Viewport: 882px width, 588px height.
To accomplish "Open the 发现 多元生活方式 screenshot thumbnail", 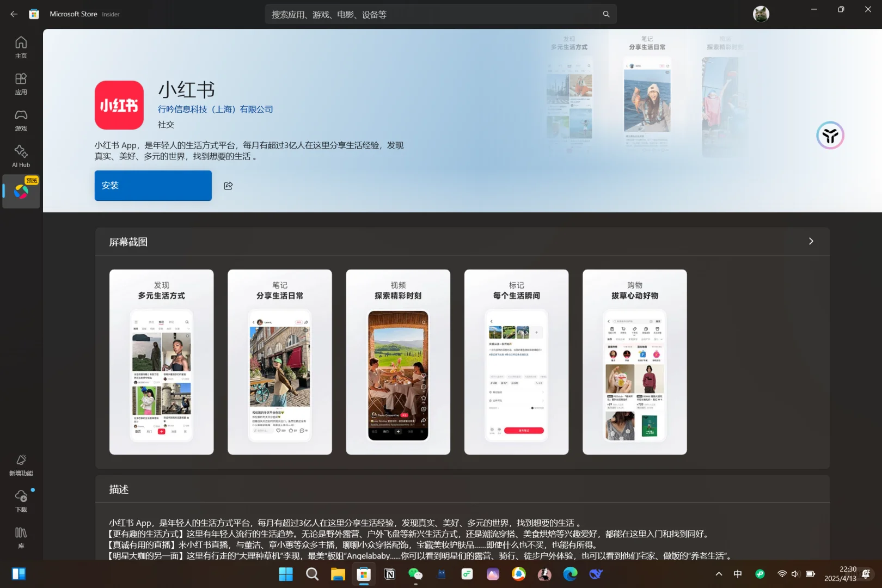I will point(161,362).
